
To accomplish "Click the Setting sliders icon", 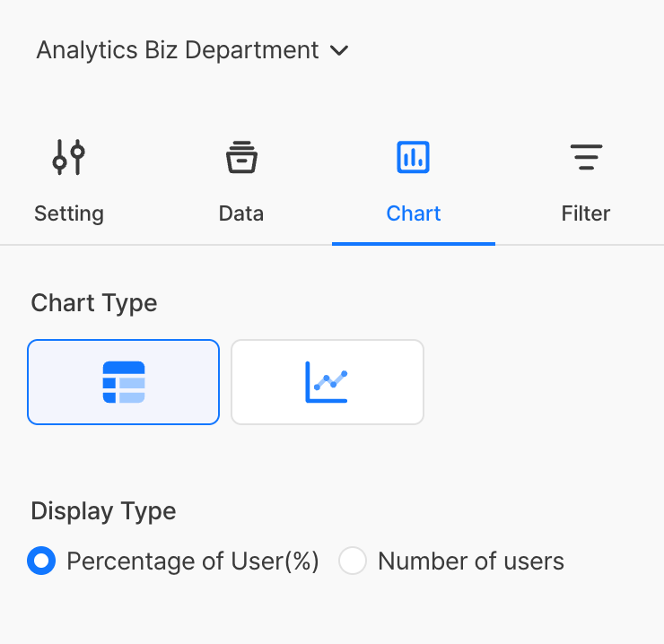I will 69,158.
